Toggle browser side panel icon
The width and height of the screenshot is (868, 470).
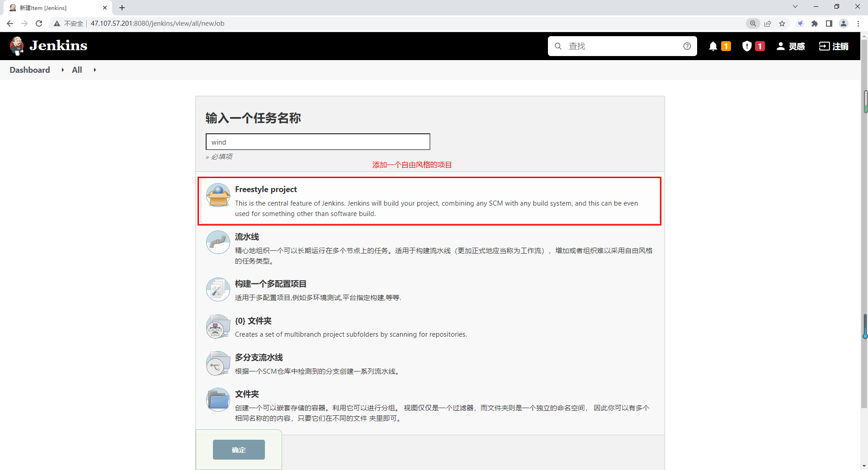tap(829, 23)
